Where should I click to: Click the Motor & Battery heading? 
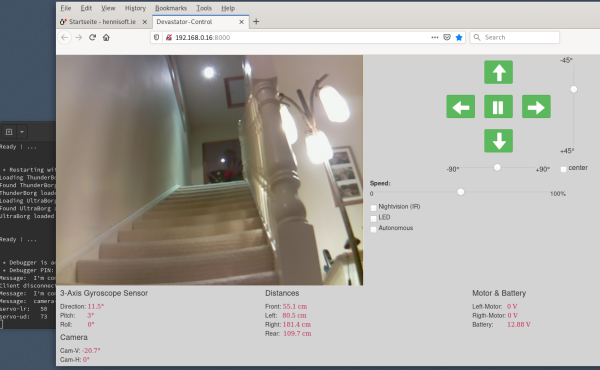[x=499, y=293]
